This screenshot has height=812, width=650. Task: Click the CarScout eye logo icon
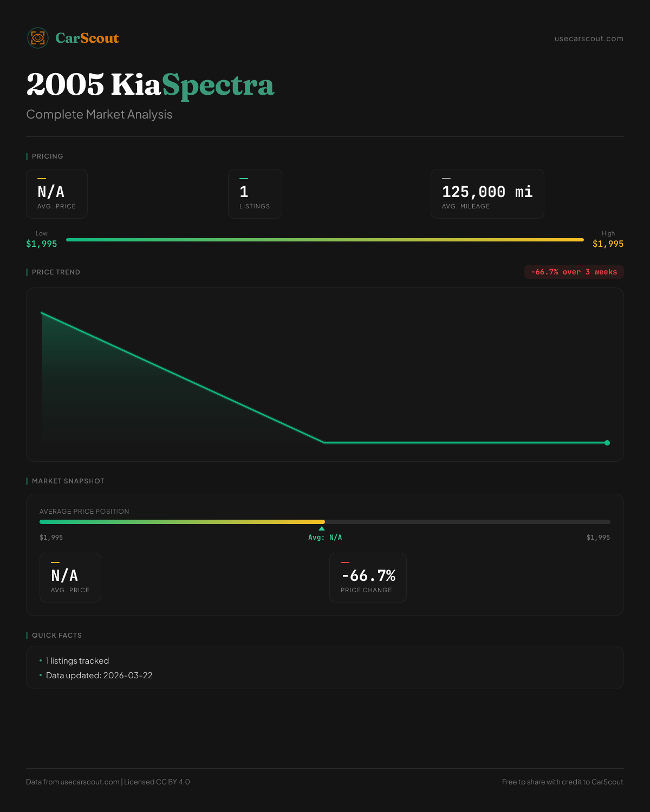click(x=38, y=38)
